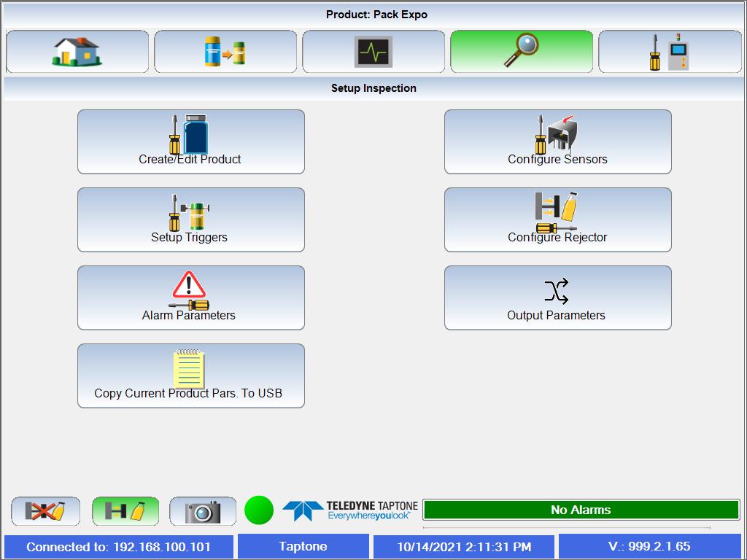Click Copy Current Product Pars. To USB
Screen dimensions: 747x560
click(190, 376)
